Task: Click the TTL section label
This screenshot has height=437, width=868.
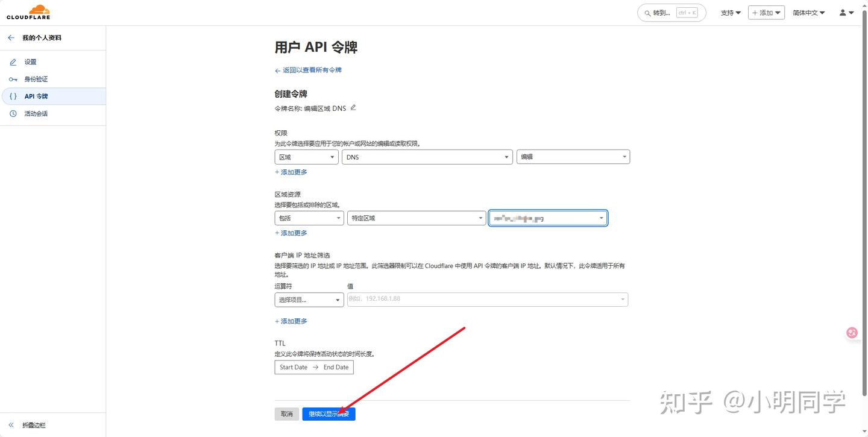Action: pyautogui.click(x=280, y=344)
